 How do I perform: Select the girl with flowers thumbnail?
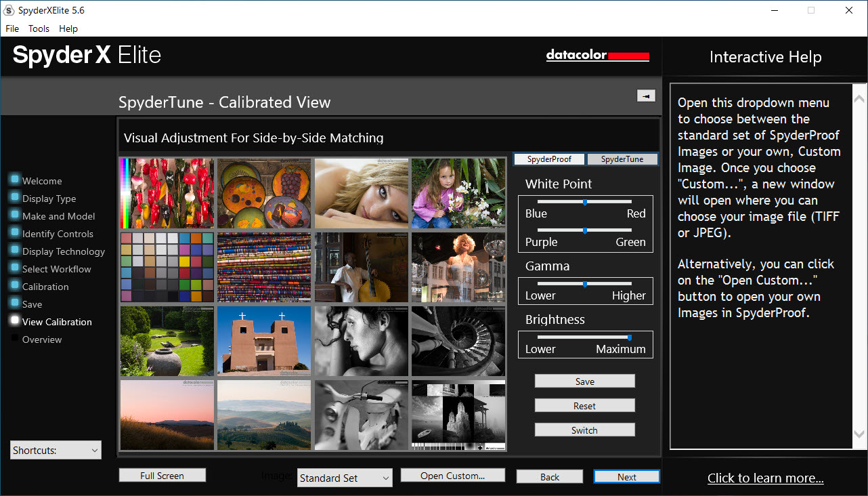[458, 193]
